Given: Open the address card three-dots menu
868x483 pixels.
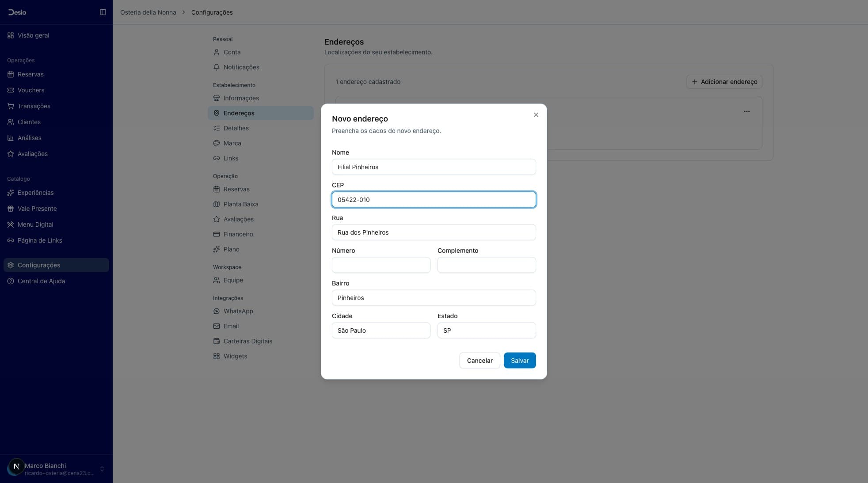Looking at the screenshot, I should point(747,111).
